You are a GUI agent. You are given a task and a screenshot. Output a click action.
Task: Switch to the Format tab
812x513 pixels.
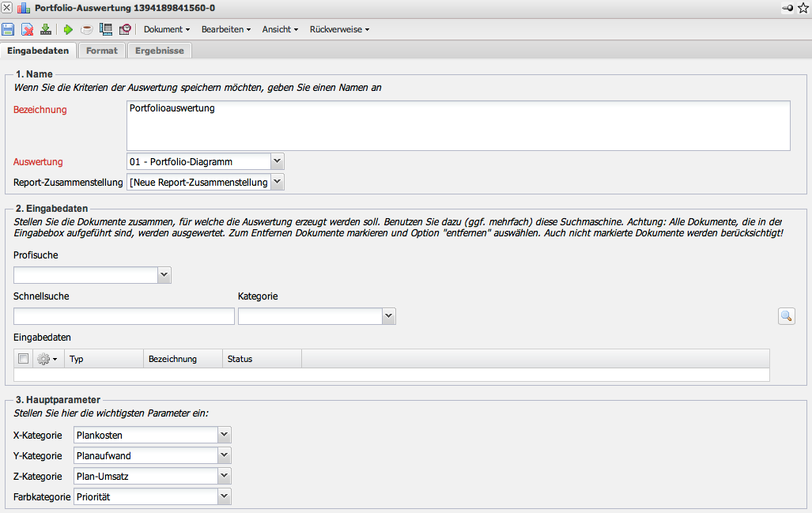(x=102, y=51)
